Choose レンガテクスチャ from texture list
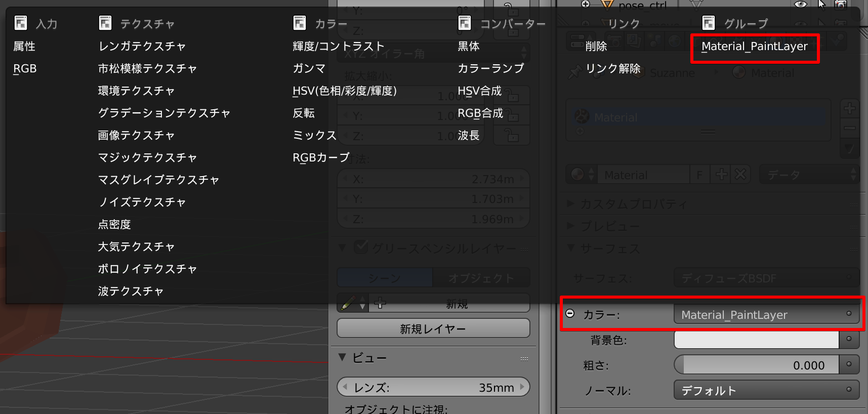 [x=142, y=46]
